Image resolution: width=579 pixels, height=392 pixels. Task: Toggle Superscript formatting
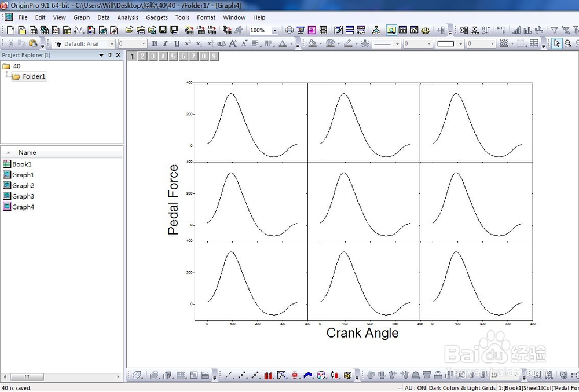(188, 43)
